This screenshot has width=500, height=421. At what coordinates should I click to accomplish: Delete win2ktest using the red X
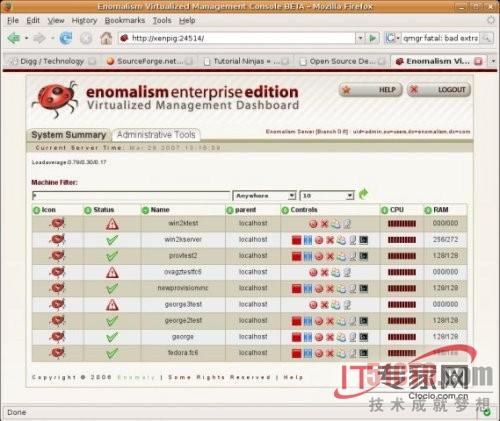324,224
